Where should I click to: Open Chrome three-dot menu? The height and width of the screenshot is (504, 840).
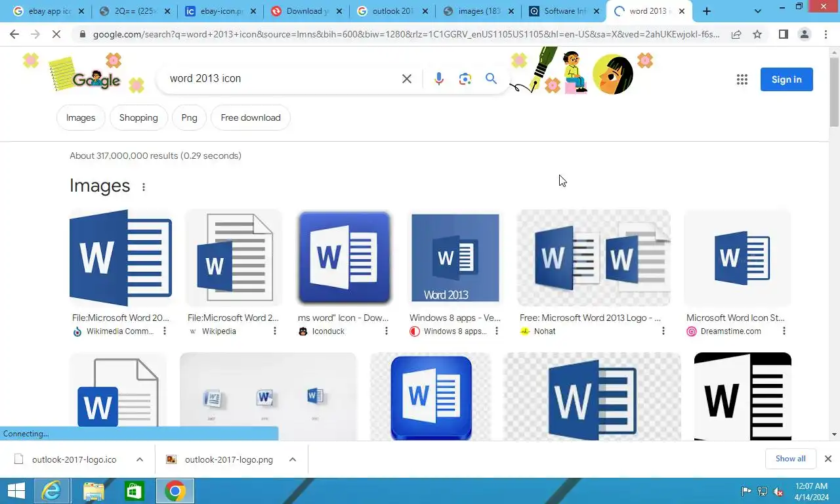click(x=826, y=34)
